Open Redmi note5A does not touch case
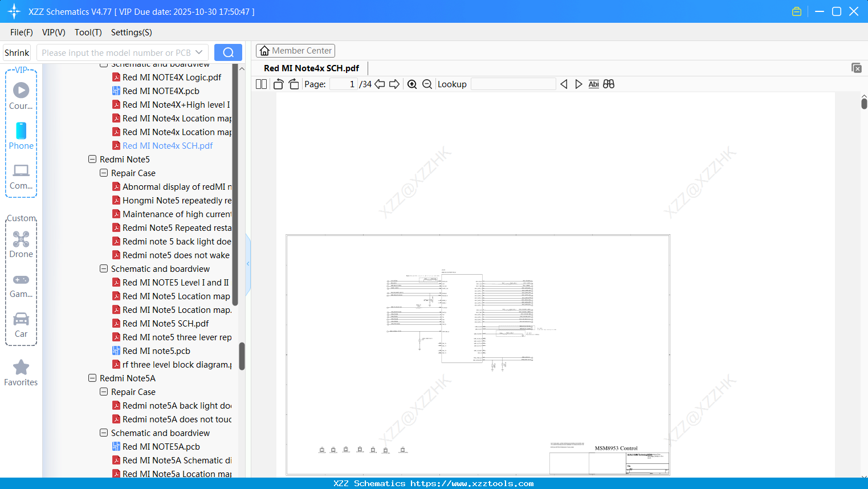Image resolution: width=868 pixels, height=489 pixels. 172,419
